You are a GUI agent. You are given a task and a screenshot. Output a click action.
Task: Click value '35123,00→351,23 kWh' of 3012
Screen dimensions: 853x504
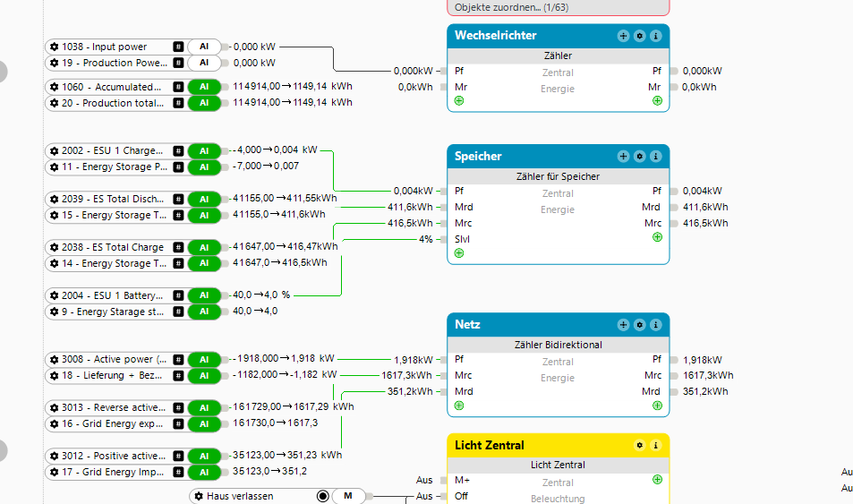(287, 455)
